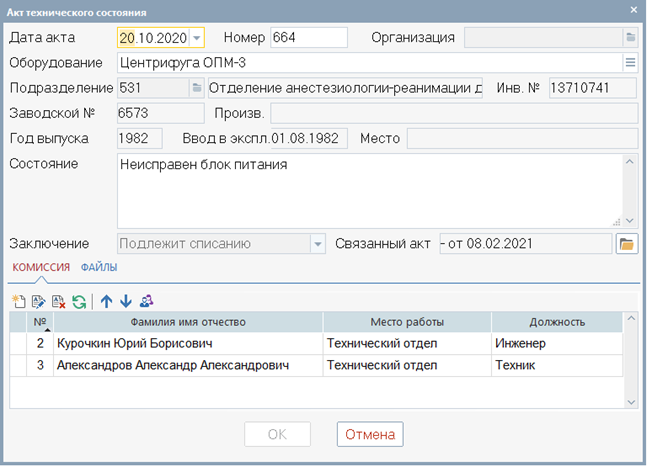Click the Отмена button
652x467 pixels.
[370, 434]
